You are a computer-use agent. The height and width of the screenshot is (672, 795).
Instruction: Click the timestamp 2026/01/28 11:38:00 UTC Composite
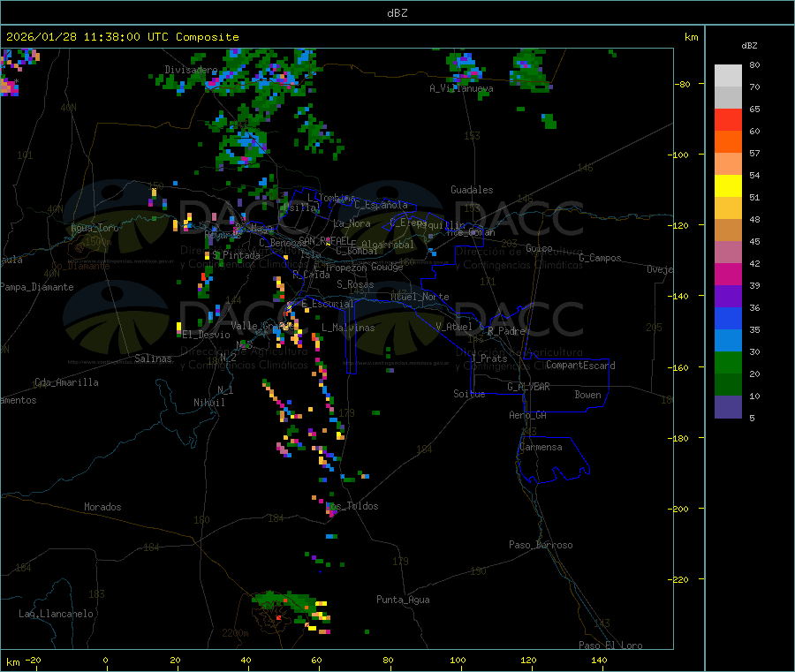122,37
